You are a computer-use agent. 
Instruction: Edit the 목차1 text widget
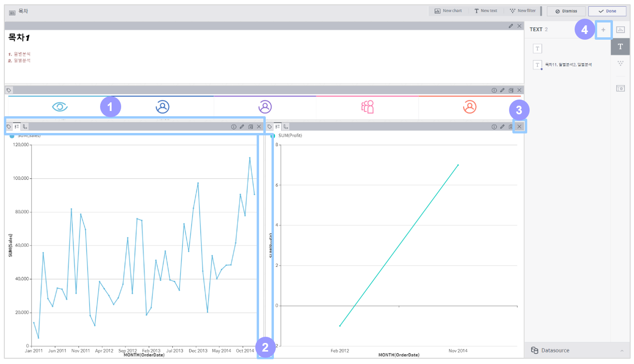click(x=511, y=26)
